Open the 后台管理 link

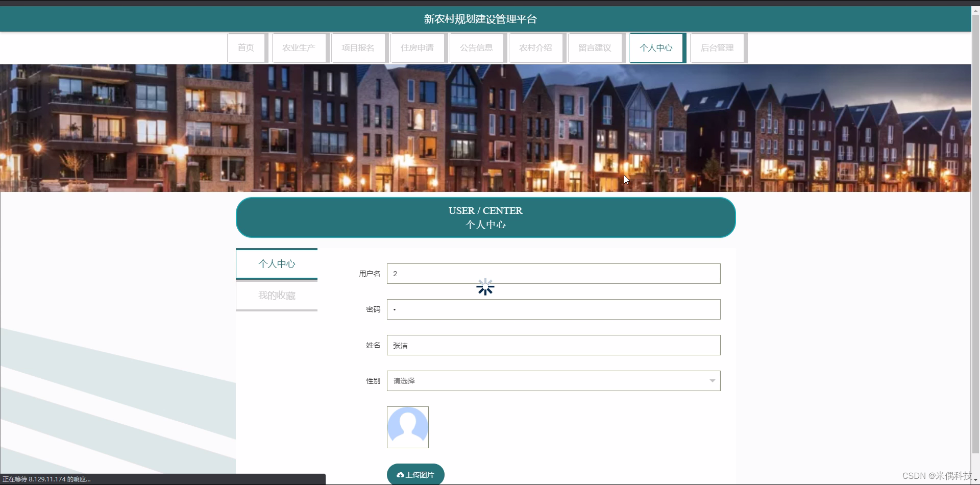(718, 48)
